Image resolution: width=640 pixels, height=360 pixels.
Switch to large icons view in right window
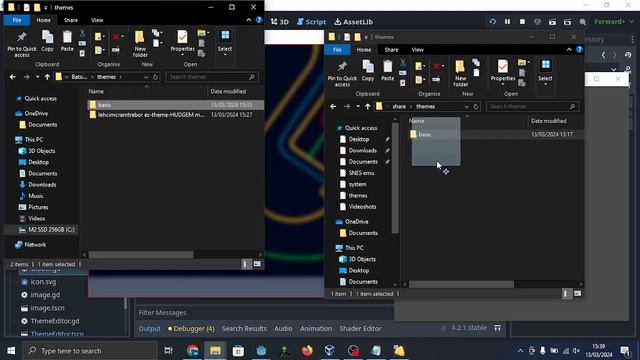point(578,293)
